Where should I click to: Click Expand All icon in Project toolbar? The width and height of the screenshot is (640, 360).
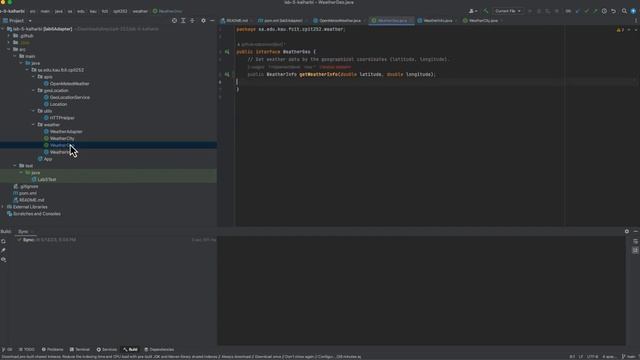point(183,20)
